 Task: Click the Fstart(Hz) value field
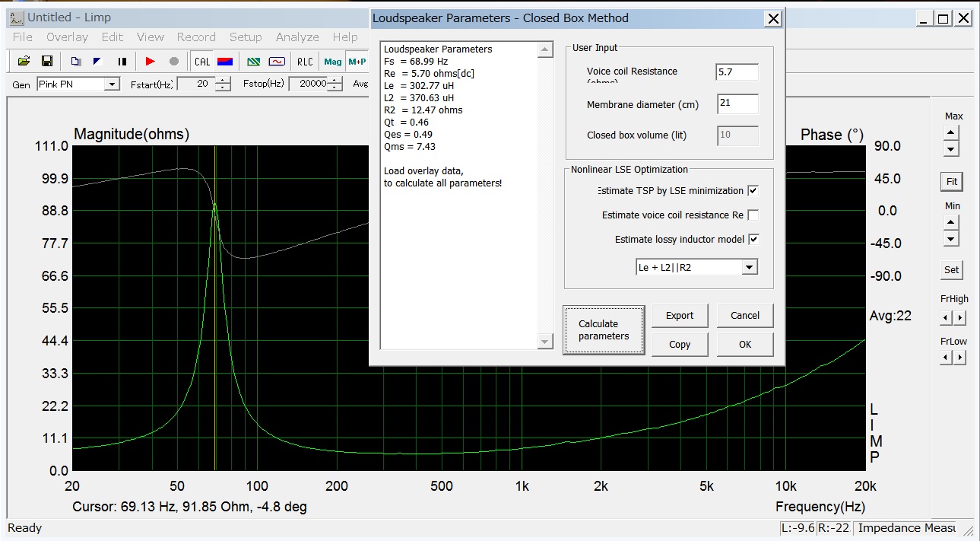coord(196,84)
